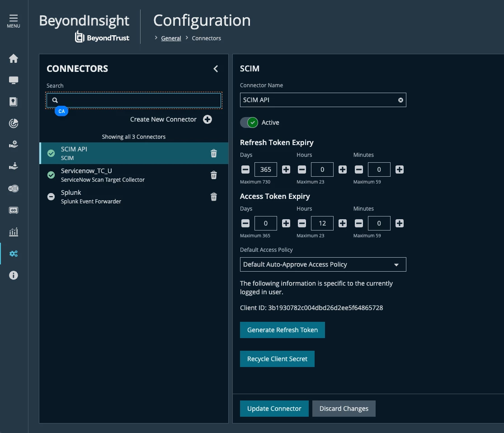Viewport: 504px width, 433px height.
Task: Click the BeyondTrust logo
Action: click(102, 37)
